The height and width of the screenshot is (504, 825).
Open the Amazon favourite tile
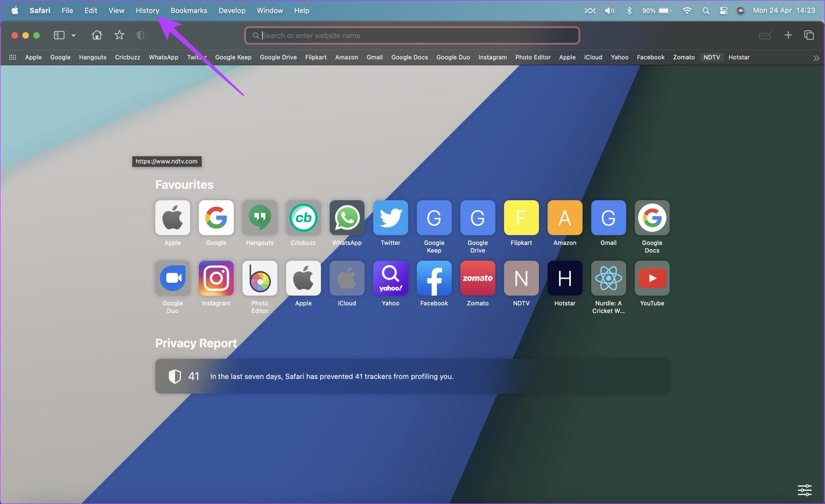565,218
